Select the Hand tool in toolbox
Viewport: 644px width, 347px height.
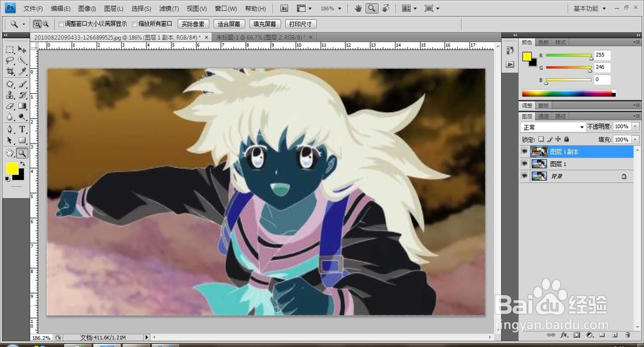tap(10, 153)
